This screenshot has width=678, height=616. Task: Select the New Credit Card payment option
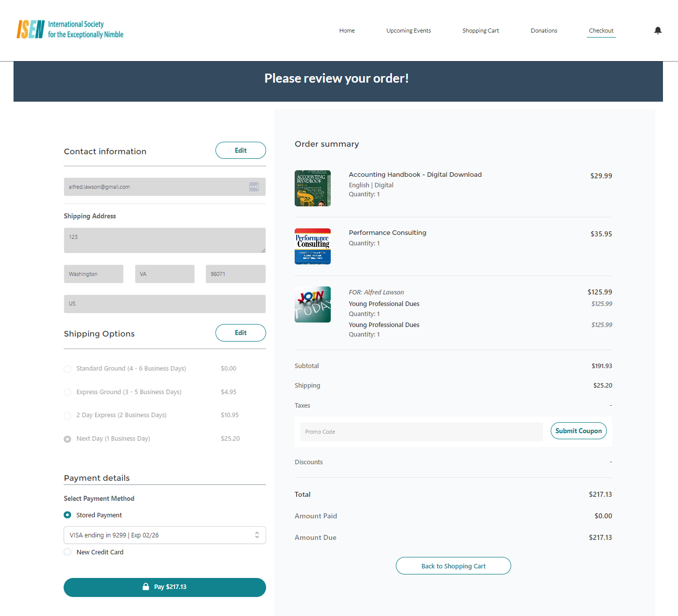point(68,552)
